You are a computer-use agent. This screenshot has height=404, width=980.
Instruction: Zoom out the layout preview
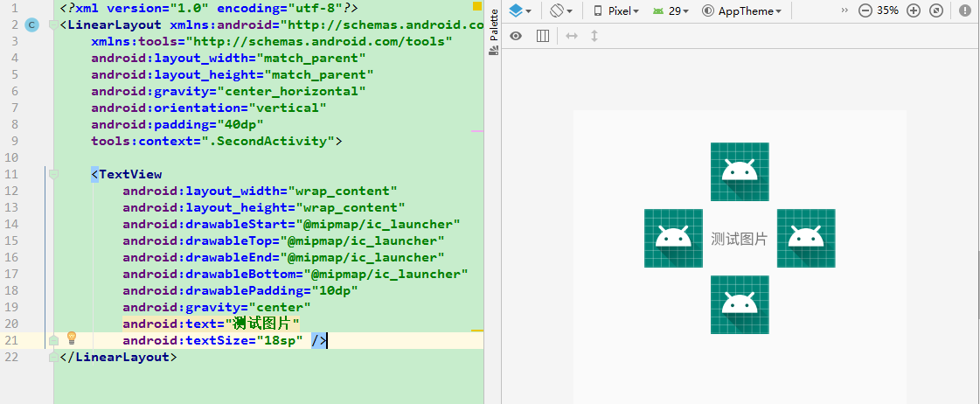865,10
